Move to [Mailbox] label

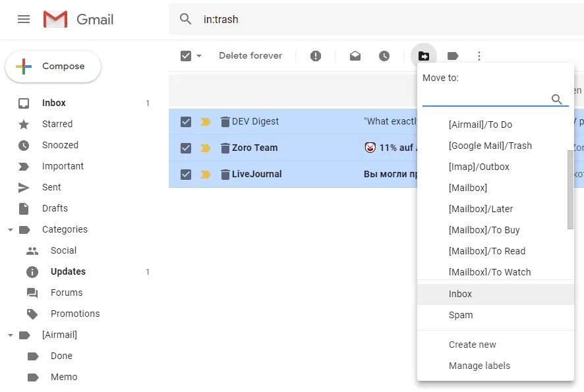point(496,188)
